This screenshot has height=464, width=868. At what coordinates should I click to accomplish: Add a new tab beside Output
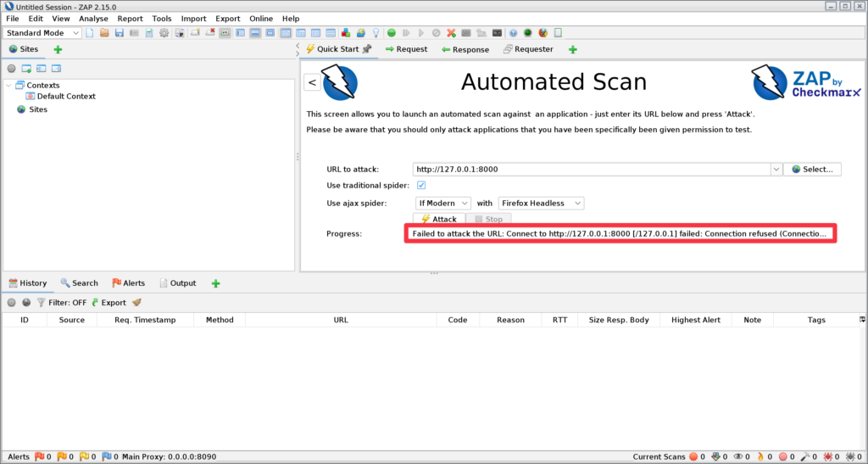point(216,283)
